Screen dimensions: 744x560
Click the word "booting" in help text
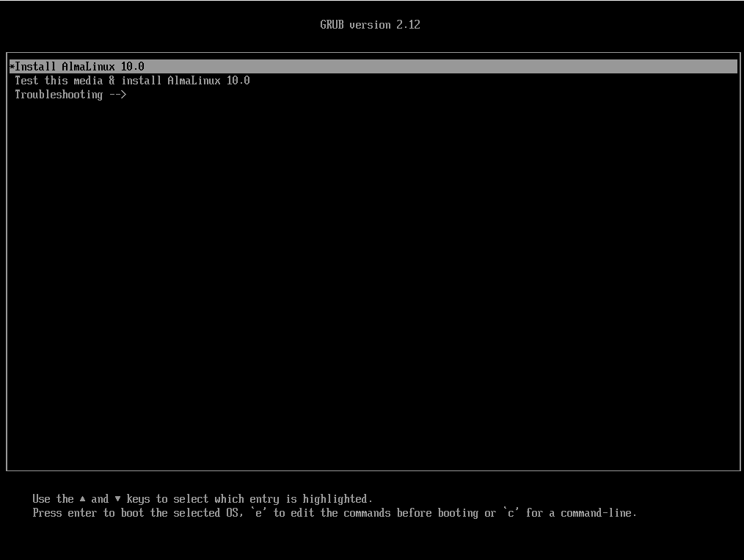point(458,513)
